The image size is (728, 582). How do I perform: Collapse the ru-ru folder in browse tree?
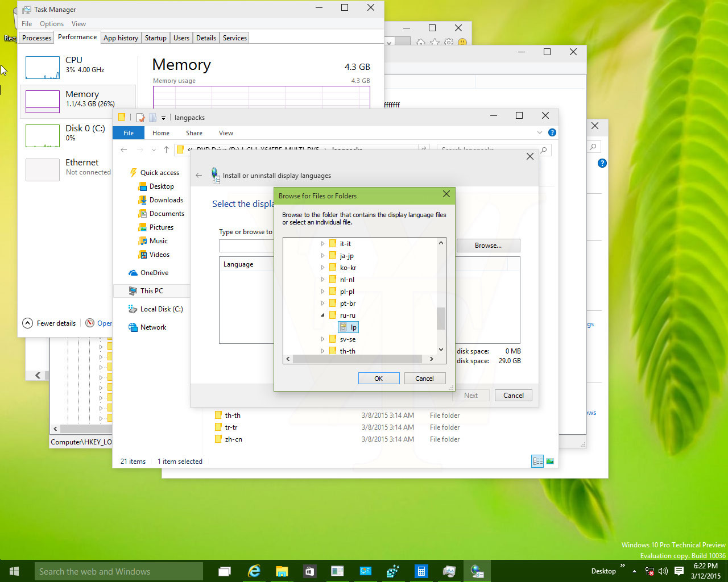[322, 315]
